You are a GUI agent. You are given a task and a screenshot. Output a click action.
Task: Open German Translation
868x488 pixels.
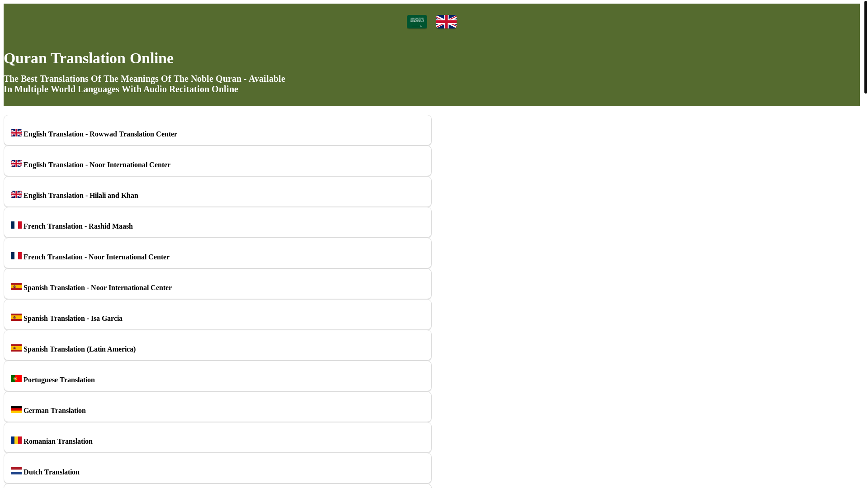(x=217, y=407)
